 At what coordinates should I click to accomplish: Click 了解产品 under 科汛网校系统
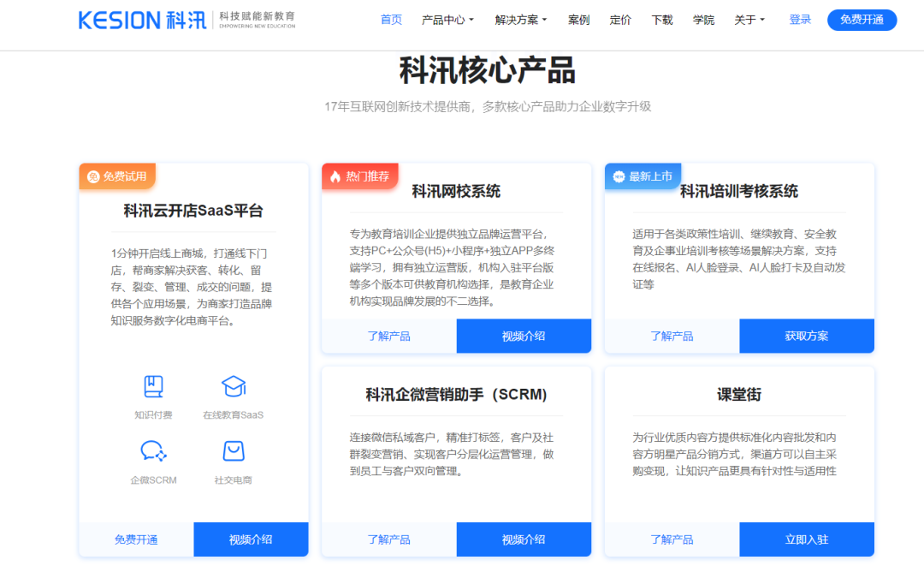[389, 337]
